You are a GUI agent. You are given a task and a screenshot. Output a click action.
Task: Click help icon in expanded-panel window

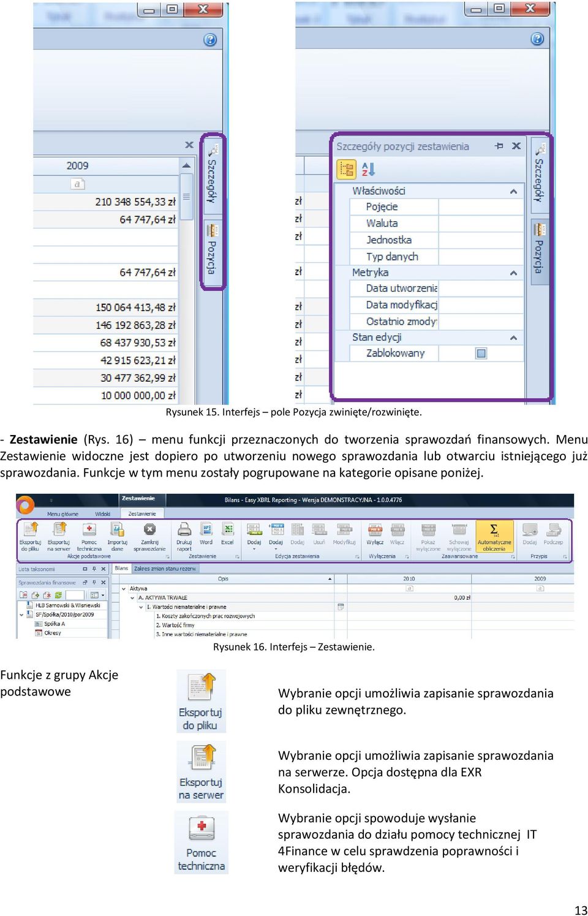(537, 39)
